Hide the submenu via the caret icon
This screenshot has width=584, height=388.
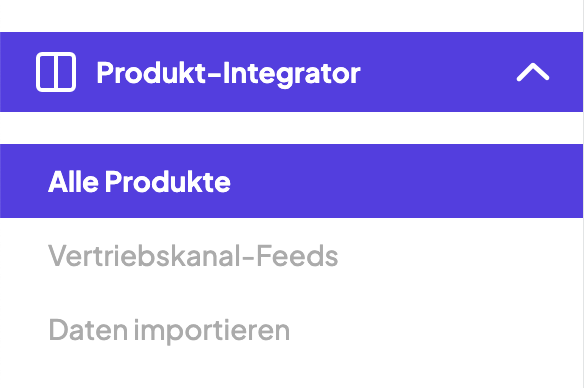[x=533, y=72]
